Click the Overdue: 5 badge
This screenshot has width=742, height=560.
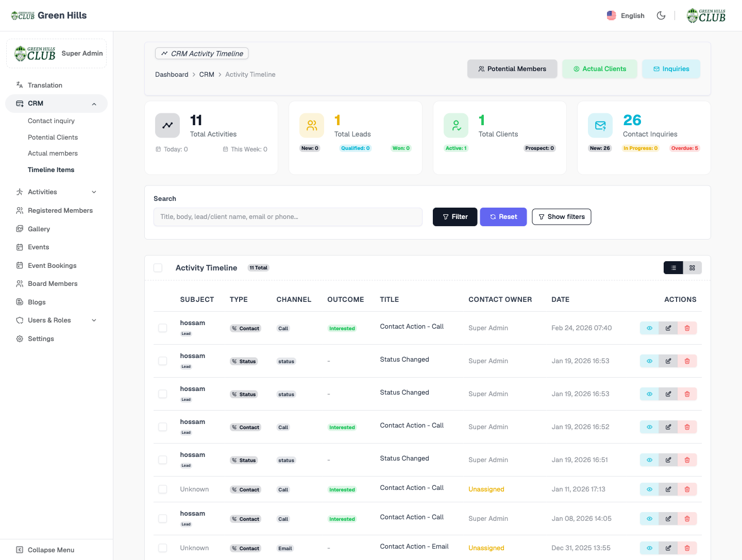tap(684, 148)
